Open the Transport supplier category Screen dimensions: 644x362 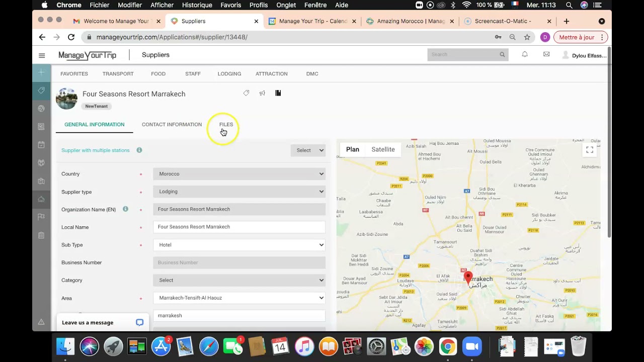[118, 74]
